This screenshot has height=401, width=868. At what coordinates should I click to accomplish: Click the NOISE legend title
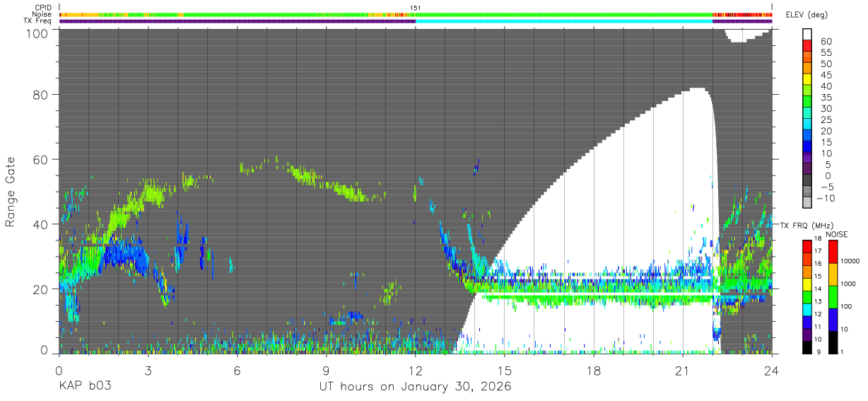click(837, 234)
